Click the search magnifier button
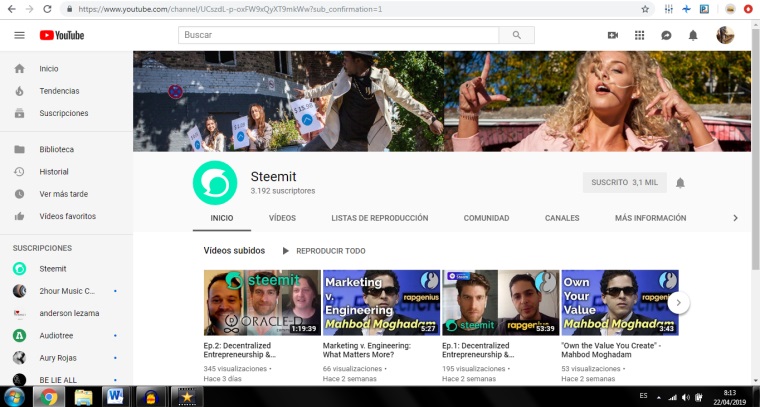The height and width of the screenshot is (407, 760). pyautogui.click(x=517, y=35)
